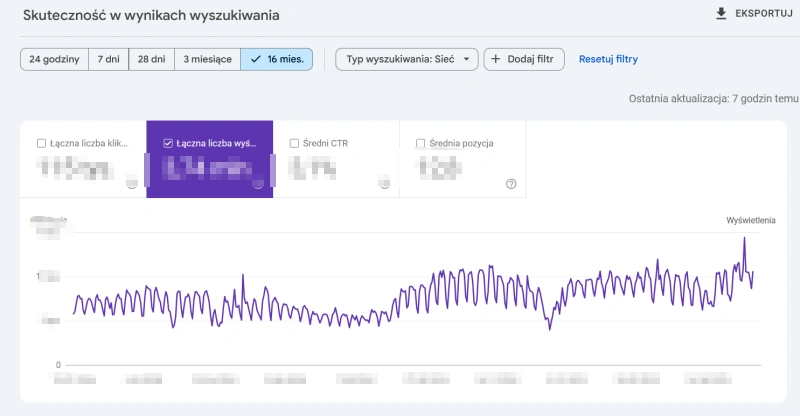Click the checkmark icon on 16 mies.

(x=256, y=59)
